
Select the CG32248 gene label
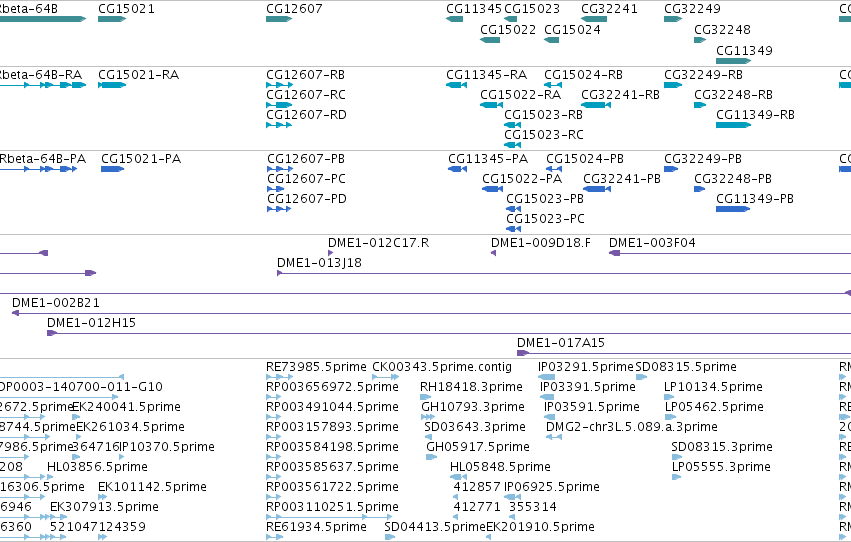pos(722,29)
